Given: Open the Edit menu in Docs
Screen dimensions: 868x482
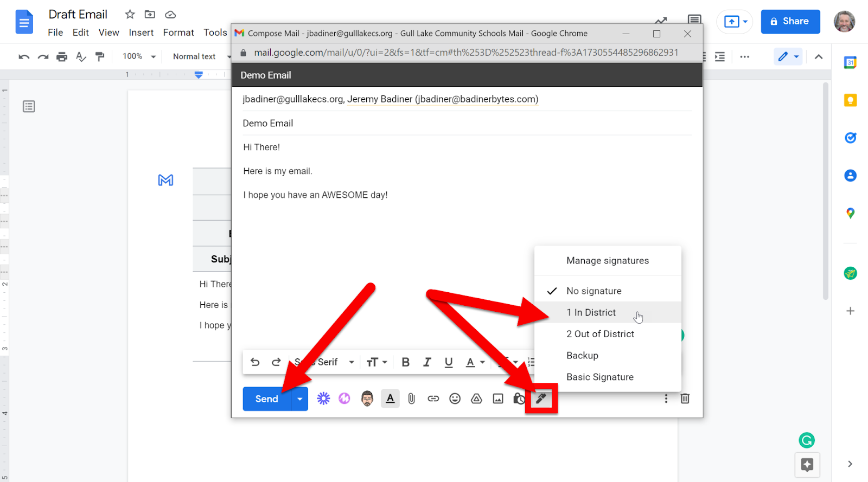Looking at the screenshot, I should point(81,33).
